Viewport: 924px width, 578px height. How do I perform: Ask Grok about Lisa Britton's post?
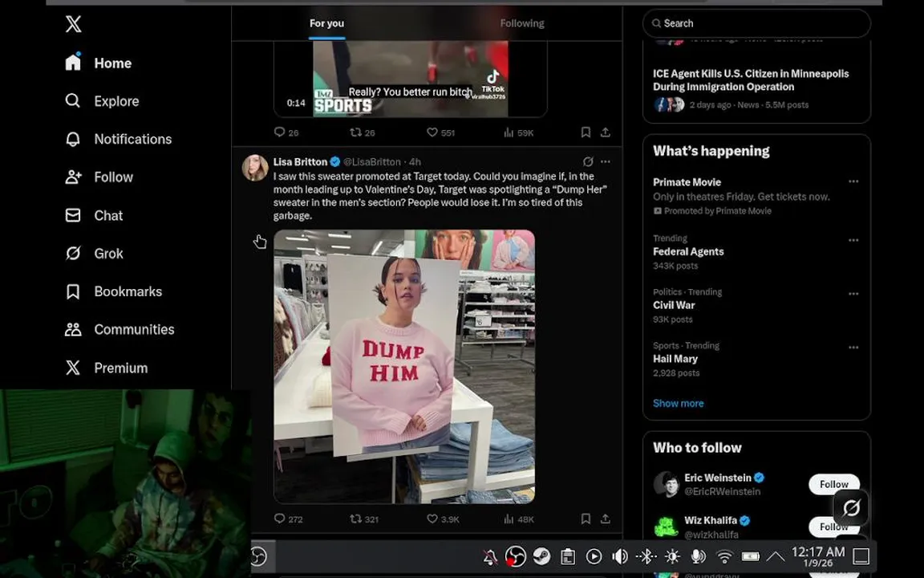click(587, 161)
